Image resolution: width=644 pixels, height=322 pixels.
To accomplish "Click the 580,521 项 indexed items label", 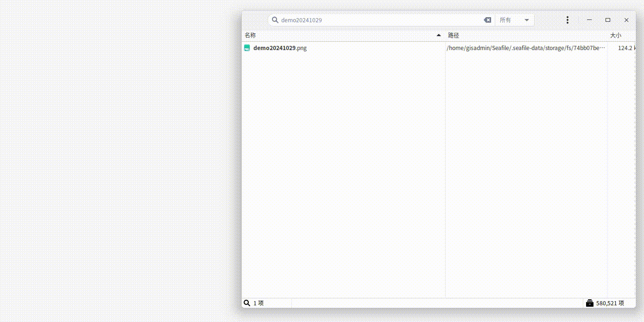I will (x=610, y=303).
